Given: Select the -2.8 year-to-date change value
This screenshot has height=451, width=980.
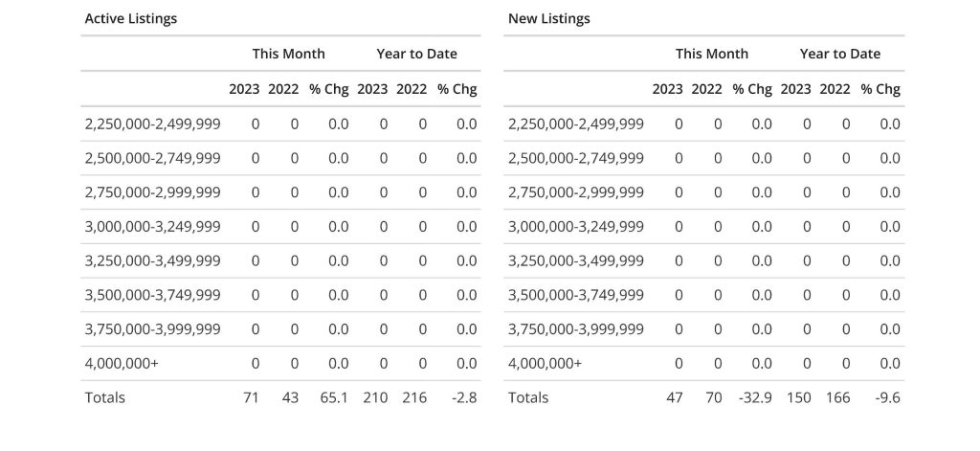Looking at the screenshot, I should click(x=466, y=397).
